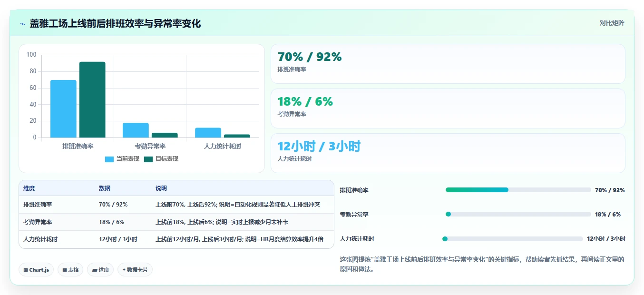Screen dimensions: 644x295
Task: Click the 数据卡片 chip
Action: (x=135, y=270)
